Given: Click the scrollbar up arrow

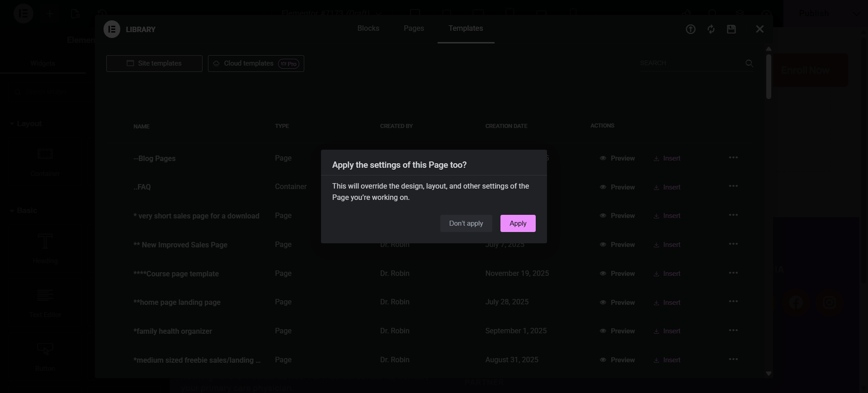Looking at the screenshot, I should click(x=769, y=49).
